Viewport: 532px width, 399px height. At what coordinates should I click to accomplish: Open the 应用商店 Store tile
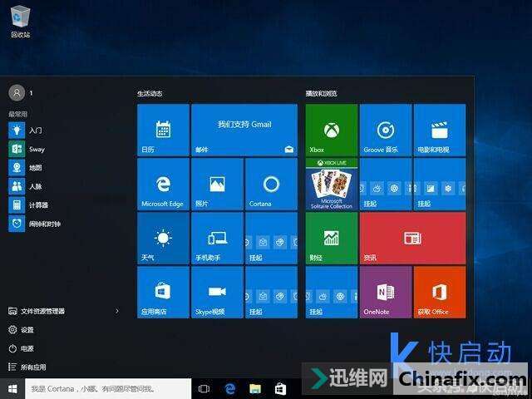tap(163, 292)
